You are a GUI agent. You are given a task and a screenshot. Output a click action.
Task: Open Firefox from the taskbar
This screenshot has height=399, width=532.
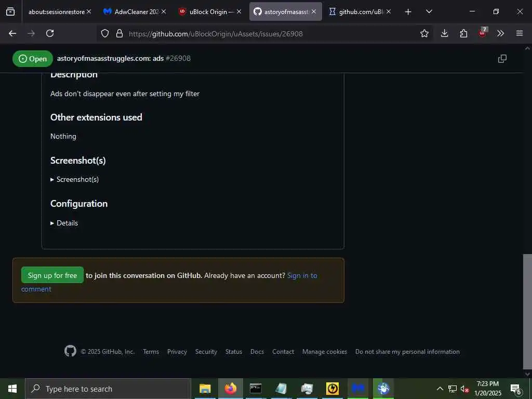pyautogui.click(x=230, y=389)
